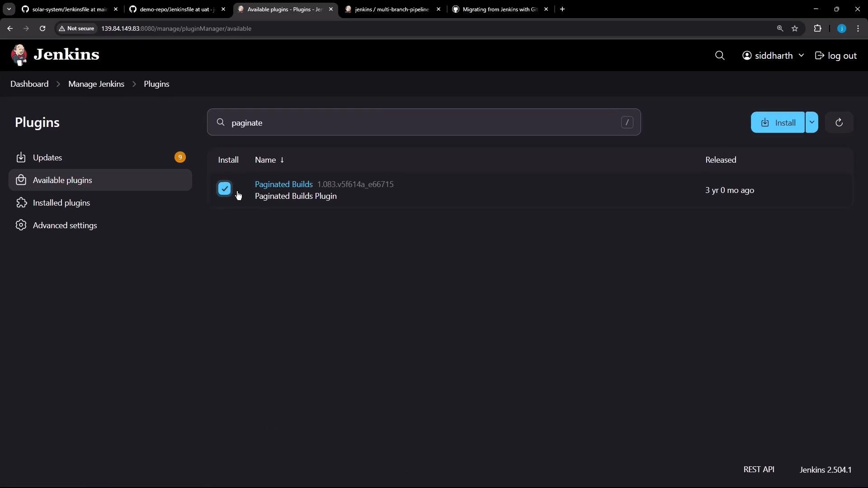
Task: Open the siddharth user menu
Action: pos(773,56)
